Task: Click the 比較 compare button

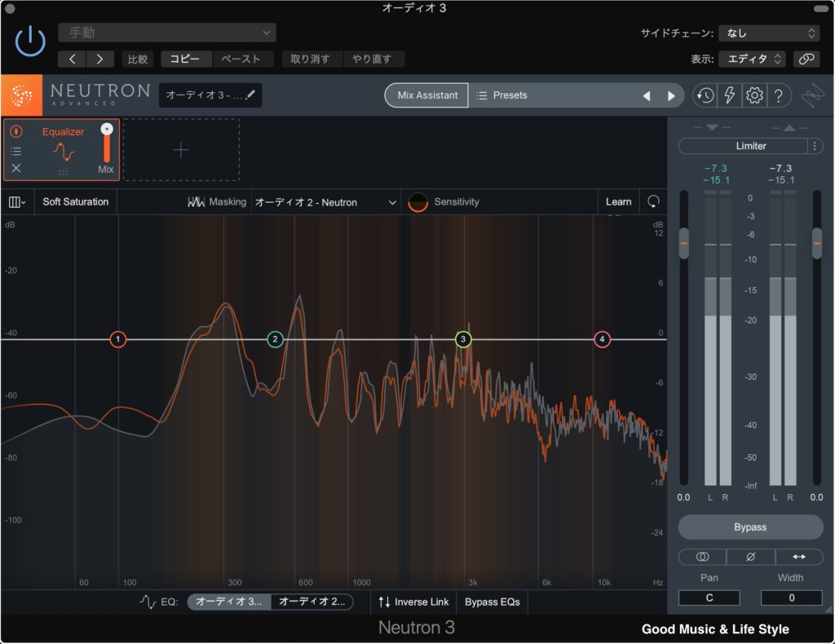Action: (137, 59)
